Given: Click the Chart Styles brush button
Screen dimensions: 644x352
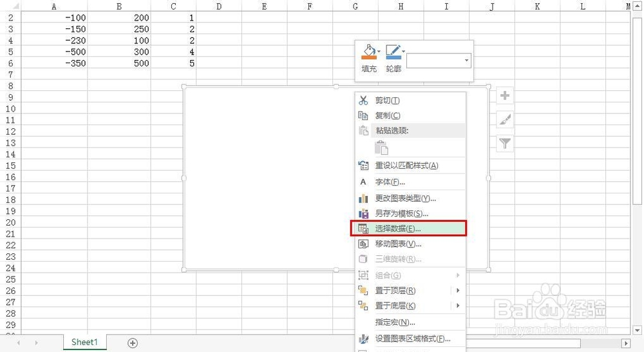Looking at the screenshot, I should pos(505,120).
